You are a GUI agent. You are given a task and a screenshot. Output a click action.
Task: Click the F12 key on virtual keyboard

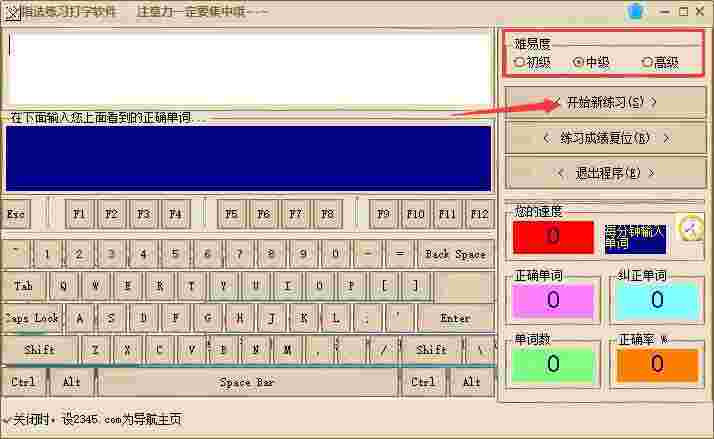(x=479, y=214)
